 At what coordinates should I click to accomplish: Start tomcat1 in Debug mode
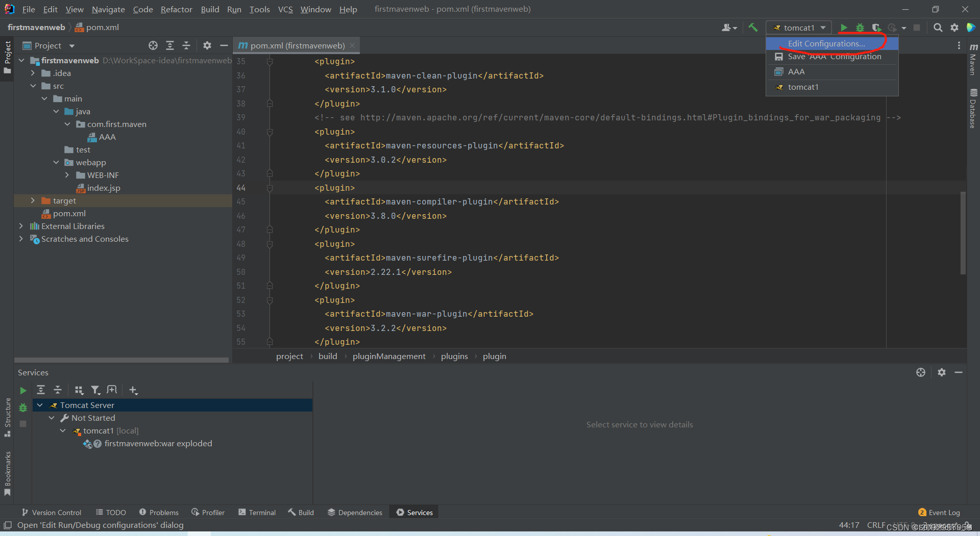pos(860,28)
